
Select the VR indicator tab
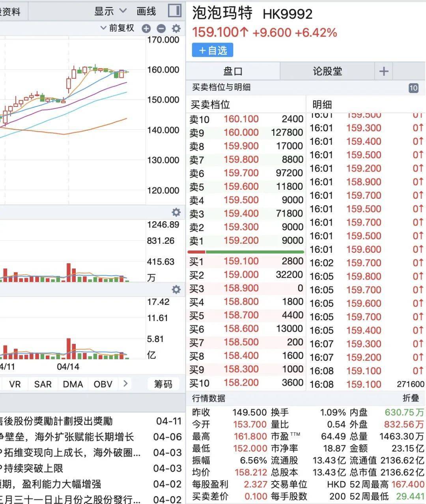15,384
